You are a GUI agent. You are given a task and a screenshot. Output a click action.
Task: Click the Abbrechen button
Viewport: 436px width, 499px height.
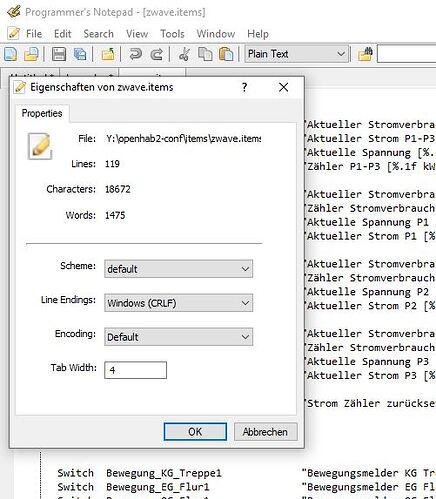265,432
